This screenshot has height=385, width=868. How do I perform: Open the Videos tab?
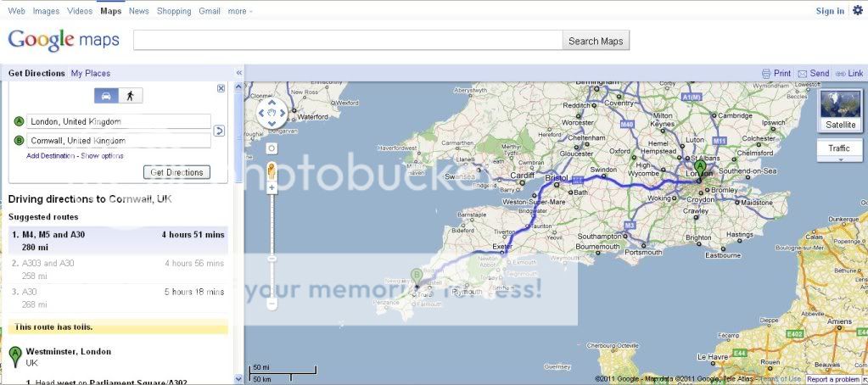click(80, 11)
